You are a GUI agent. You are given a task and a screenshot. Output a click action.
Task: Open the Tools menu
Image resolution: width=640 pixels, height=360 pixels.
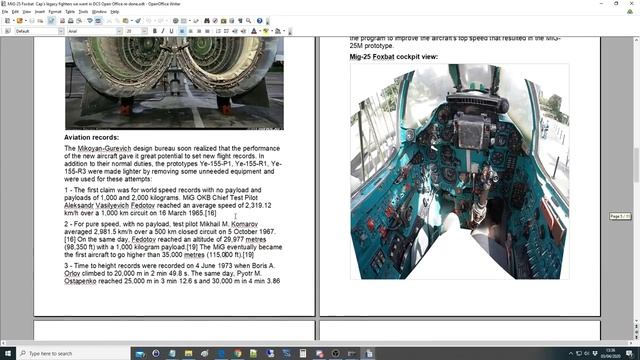[x=83, y=12]
